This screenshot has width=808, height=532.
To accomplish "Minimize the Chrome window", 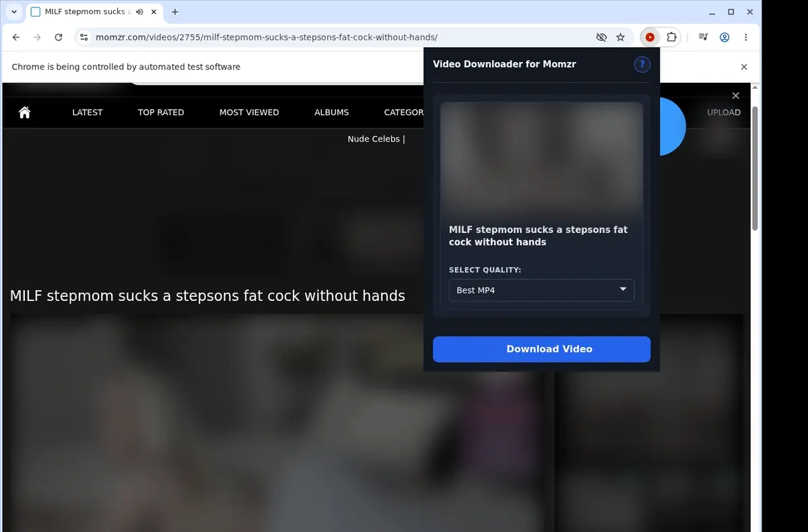I will (713, 12).
